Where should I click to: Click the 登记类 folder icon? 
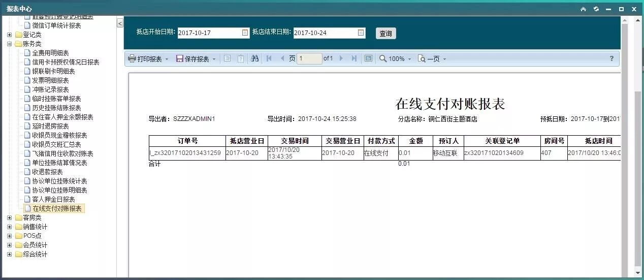pyautogui.click(x=19, y=35)
